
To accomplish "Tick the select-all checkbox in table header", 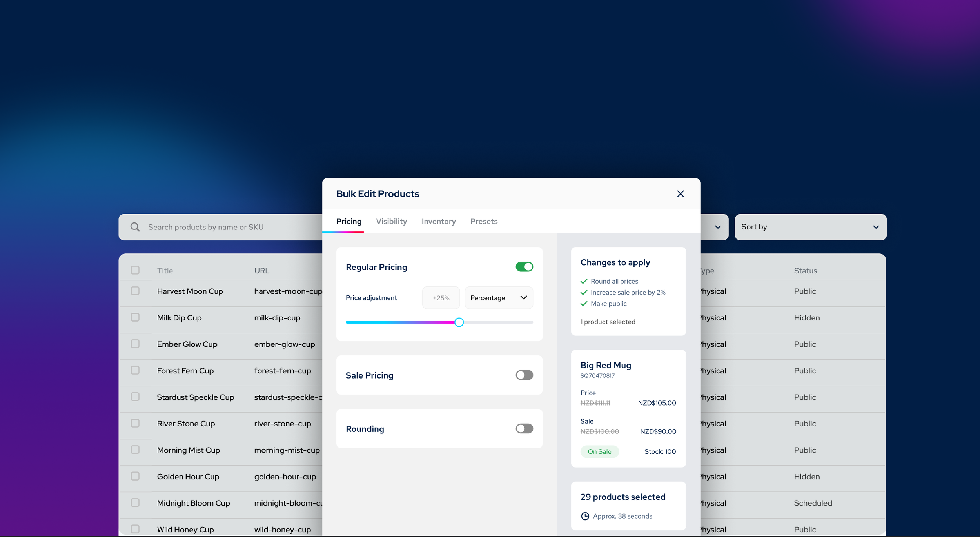I will [x=135, y=270].
